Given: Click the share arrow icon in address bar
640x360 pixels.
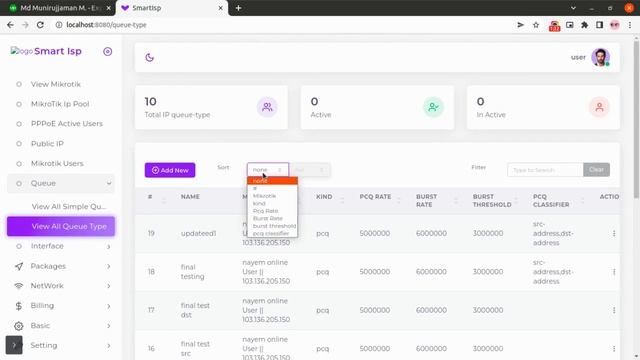Looking at the screenshot, I should pyautogui.click(x=520, y=25).
